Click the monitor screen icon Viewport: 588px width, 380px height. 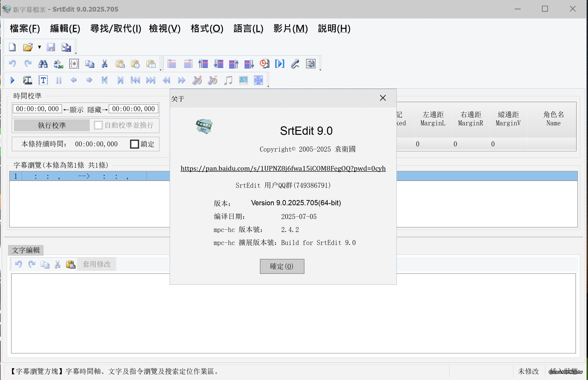point(243,80)
